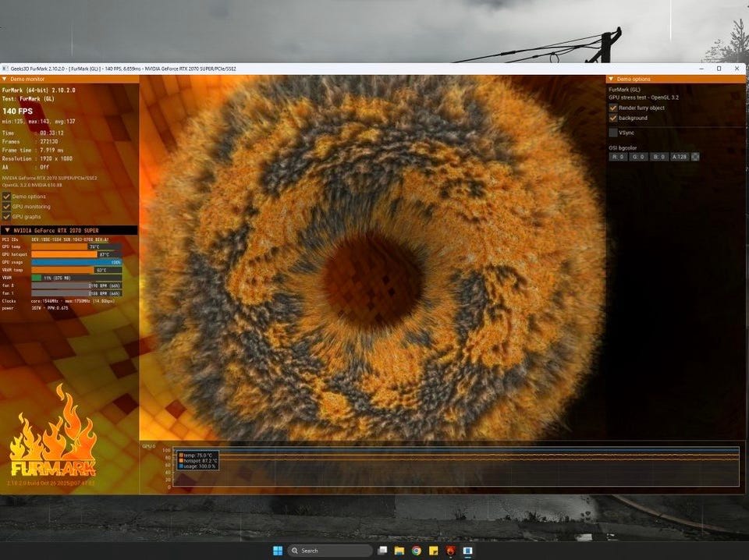Select the FurMark flame icon in taskbar

(x=450, y=551)
